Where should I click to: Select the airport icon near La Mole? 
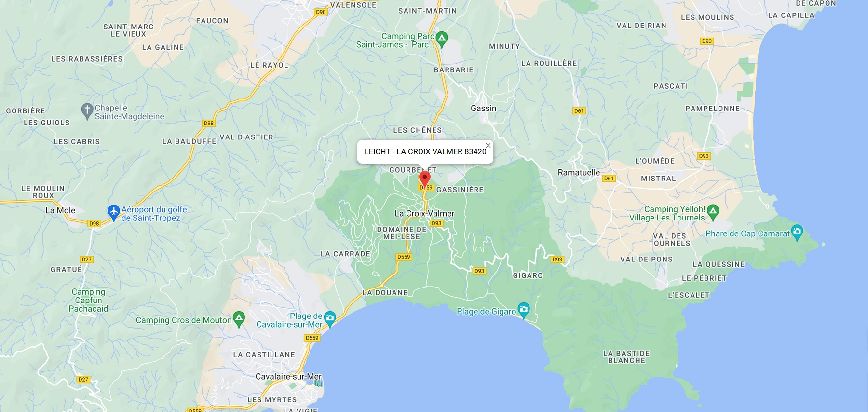[x=113, y=212]
